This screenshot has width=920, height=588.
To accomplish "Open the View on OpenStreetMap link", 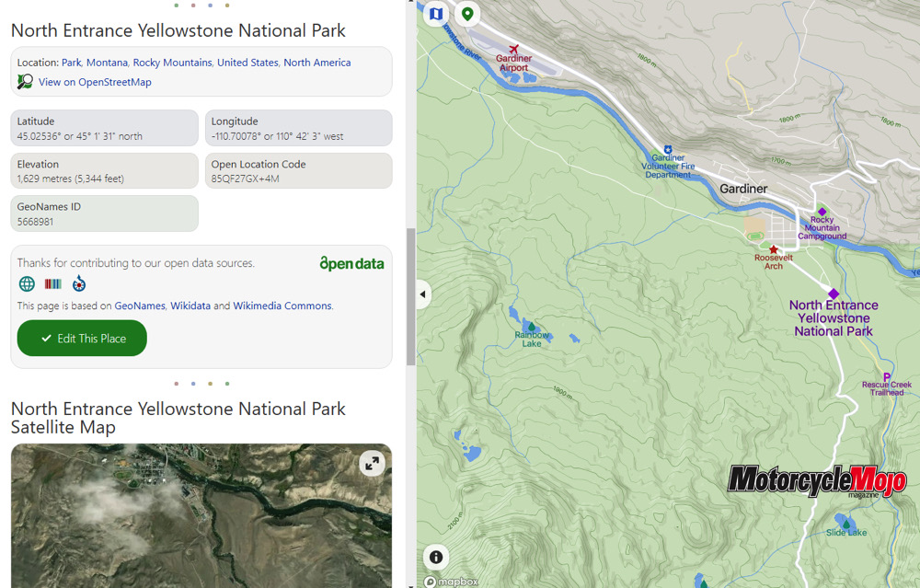I will tap(95, 82).
